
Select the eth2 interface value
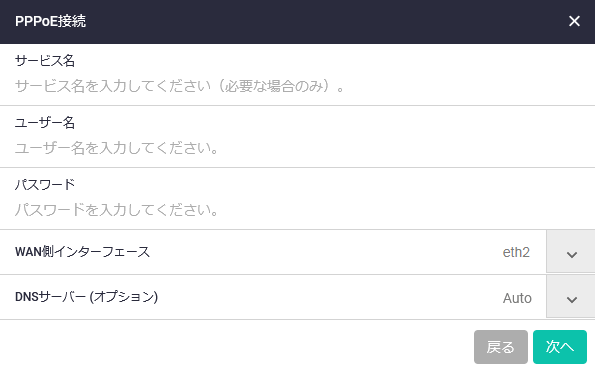click(x=516, y=252)
